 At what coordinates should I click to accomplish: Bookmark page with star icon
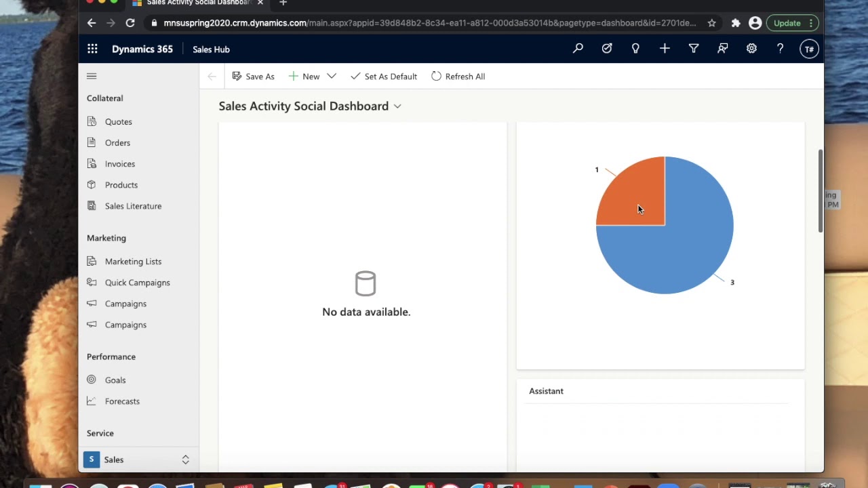(711, 23)
